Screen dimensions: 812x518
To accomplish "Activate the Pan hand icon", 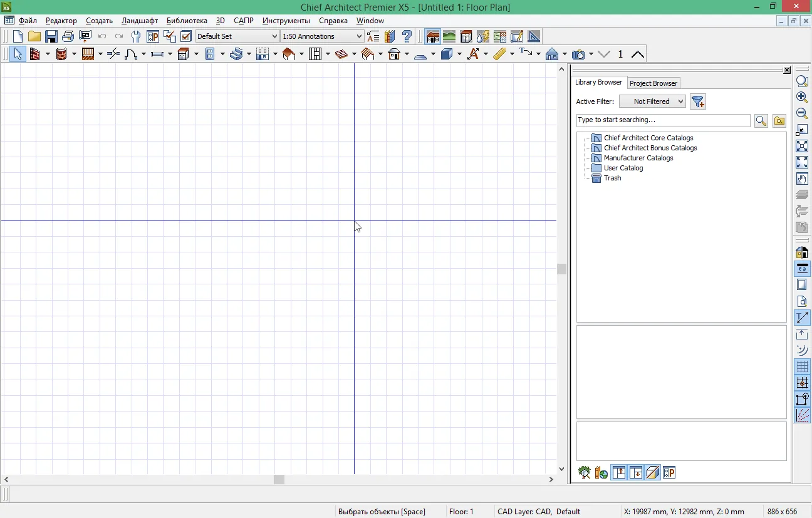I will (801, 179).
